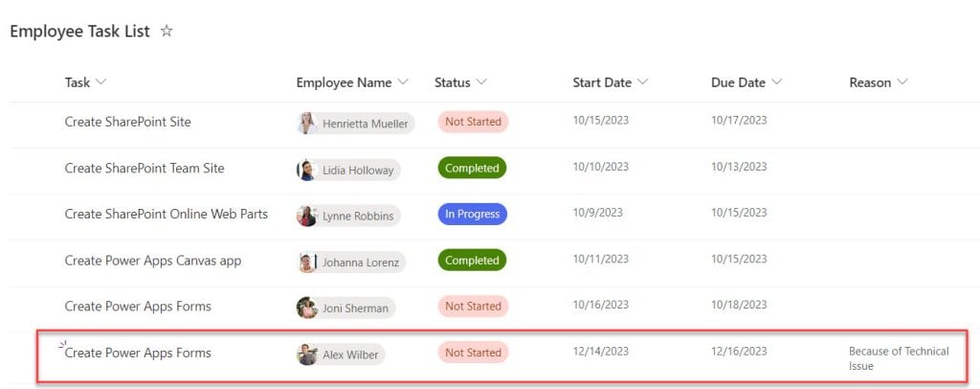Expand the Status column dropdown
The width and height of the screenshot is (980, 389).
coord(481,82)
